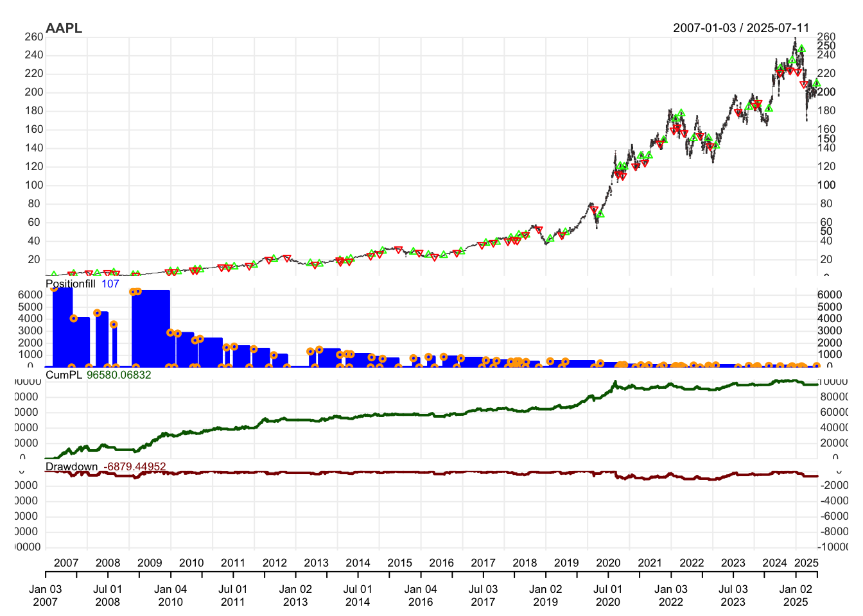863x616 pixels.
Task: Select the Positionfill panel label
Action: 71,284
